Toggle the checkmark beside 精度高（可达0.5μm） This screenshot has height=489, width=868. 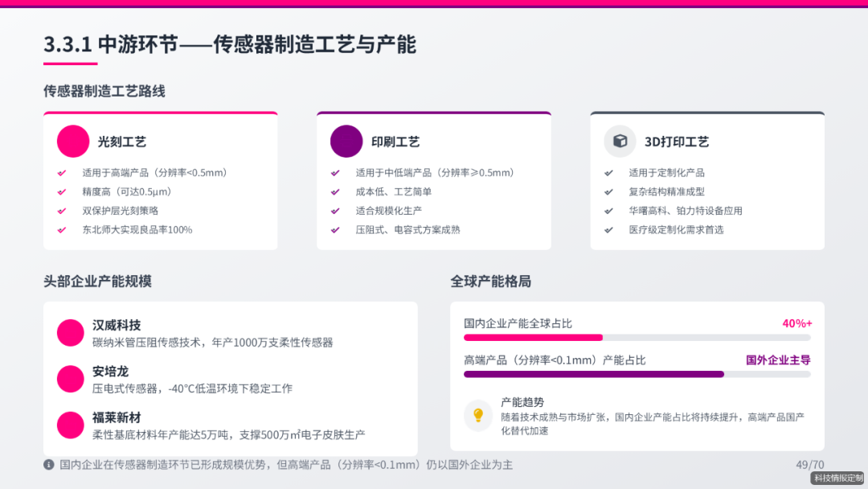(60, 191)
